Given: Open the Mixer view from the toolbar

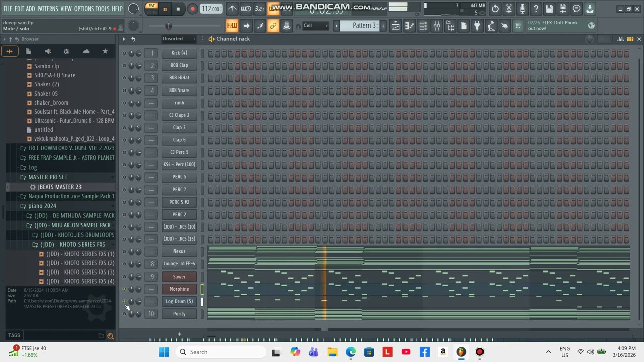Looking at the screenshot, I should [437, 26].
